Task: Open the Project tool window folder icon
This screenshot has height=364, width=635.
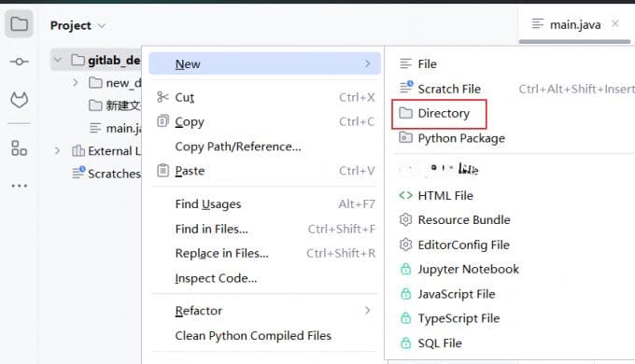Action: coord(19,24)
